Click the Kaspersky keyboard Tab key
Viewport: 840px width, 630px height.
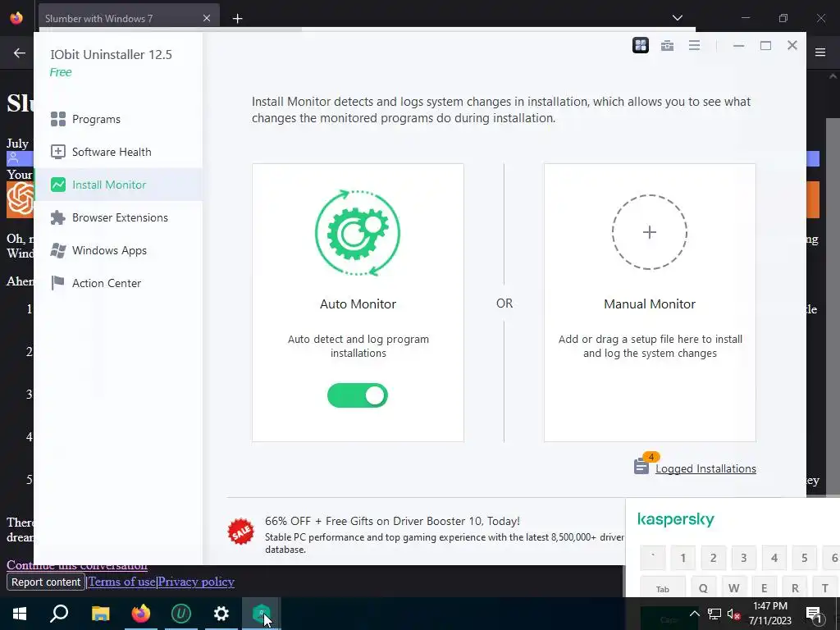[663, 587]
